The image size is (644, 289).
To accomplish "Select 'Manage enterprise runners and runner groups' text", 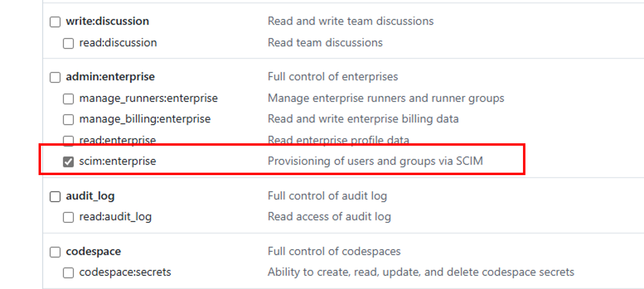I will tap(386, 98).
